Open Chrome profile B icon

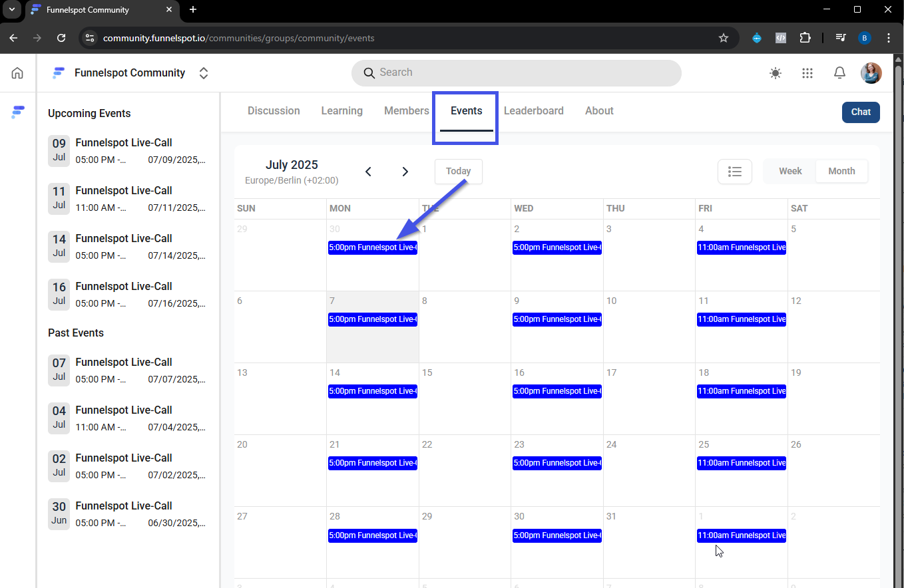pyautogui.click(x=865, y=38)
